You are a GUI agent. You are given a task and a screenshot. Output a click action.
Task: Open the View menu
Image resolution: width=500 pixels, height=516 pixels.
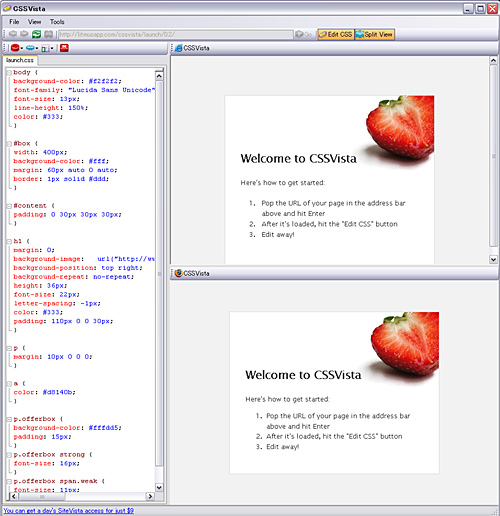point(34,22)
